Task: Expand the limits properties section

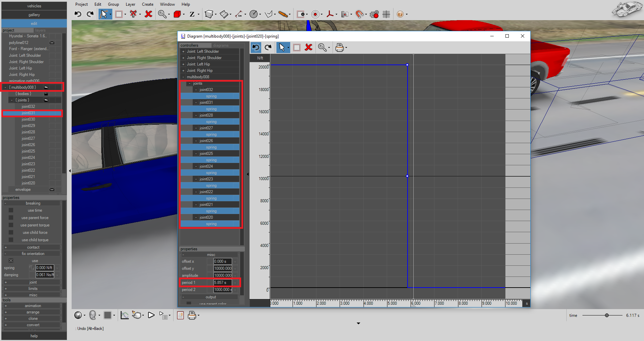Action: [x=6, y=289]
